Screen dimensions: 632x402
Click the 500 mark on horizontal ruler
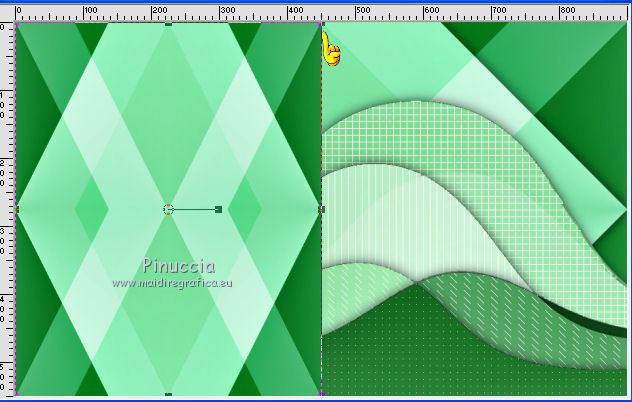coord(363,10)
